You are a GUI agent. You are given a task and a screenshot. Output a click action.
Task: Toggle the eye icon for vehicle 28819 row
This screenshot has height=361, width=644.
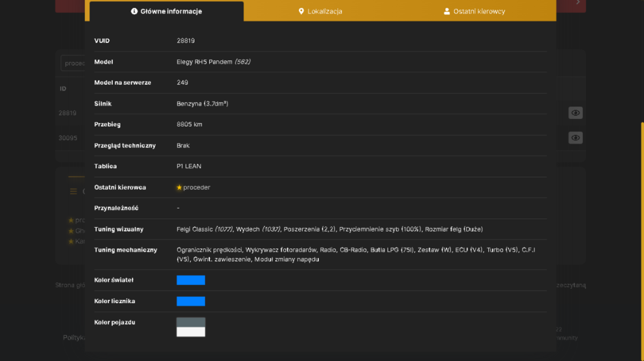coord(575,113)
